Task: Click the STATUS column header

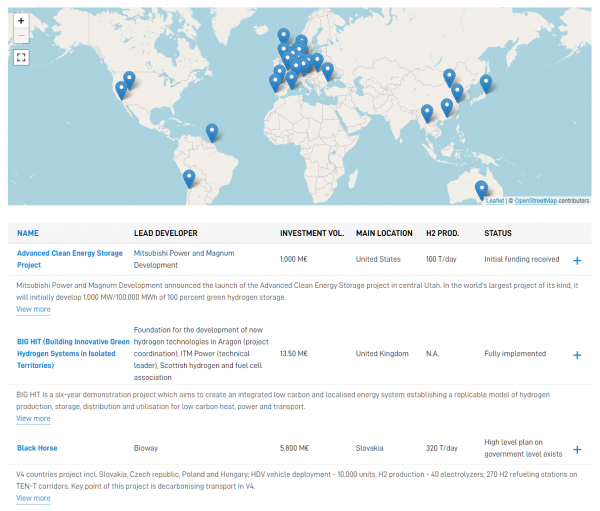Action: click(x=498, y=233)
